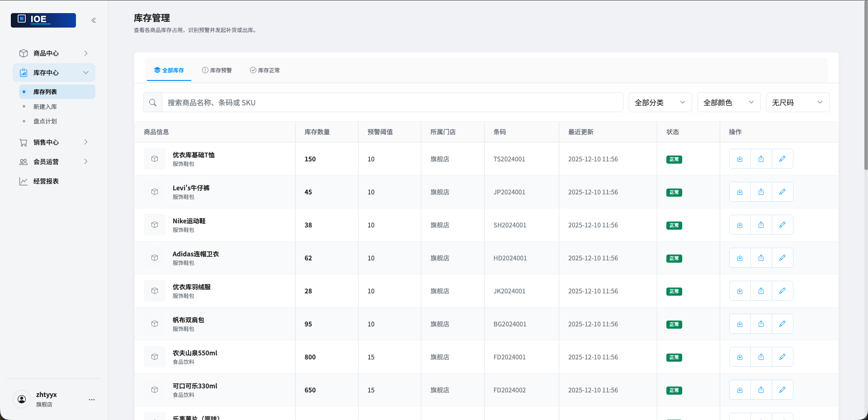
Task: Toggle the 正常 status badge on 帆布双肩包 row
Action: [x=673, y=324]
